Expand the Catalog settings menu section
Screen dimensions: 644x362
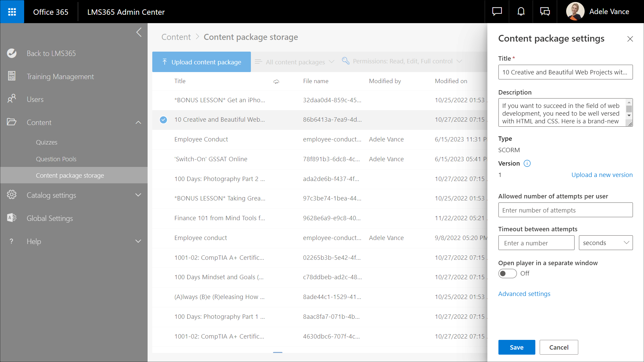pos(138,195)
